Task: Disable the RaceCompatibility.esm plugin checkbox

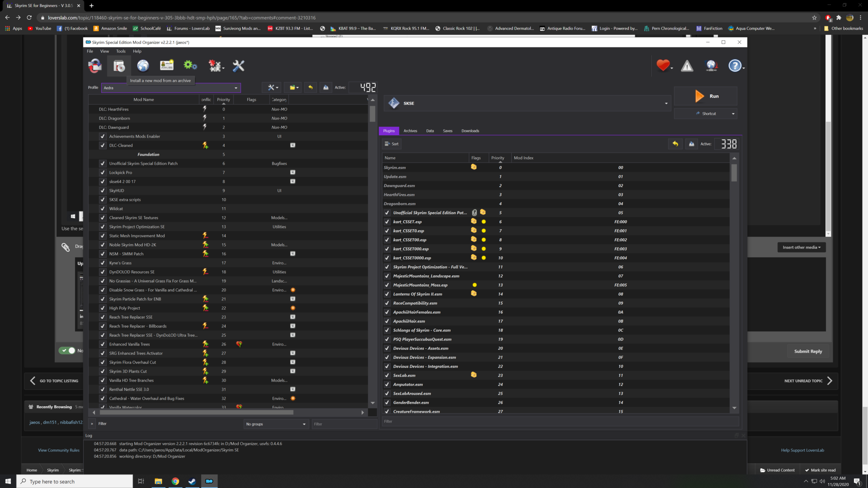Action: point(387,303)
